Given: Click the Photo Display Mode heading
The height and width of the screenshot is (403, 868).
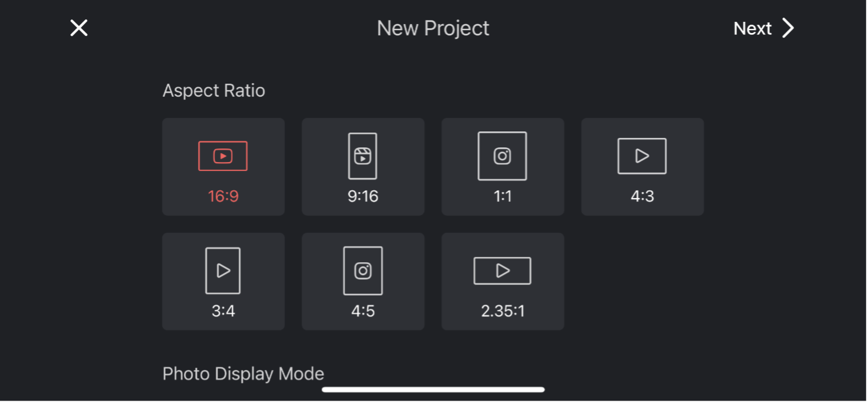Looking at the screenshot, I should click(243, 374).
